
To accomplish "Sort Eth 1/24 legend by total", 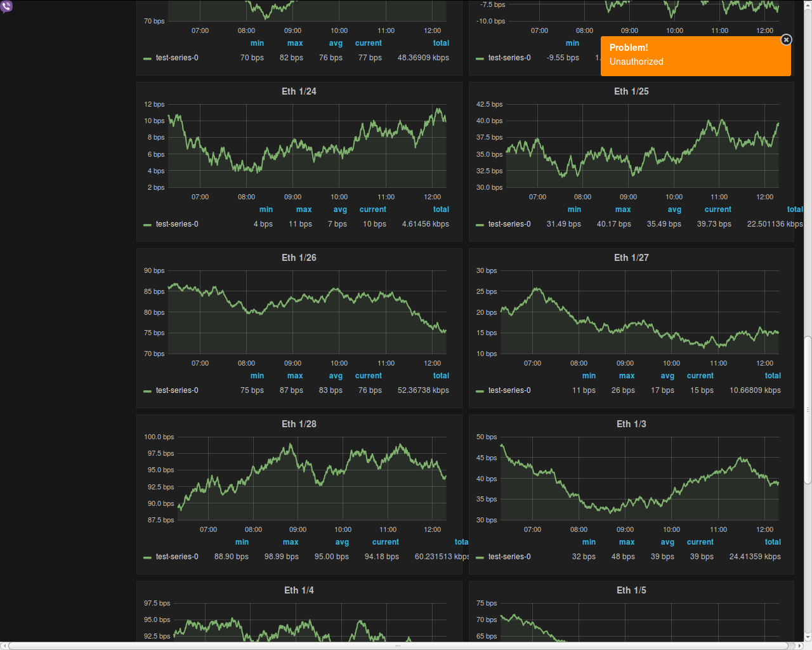I will [441, 209].
